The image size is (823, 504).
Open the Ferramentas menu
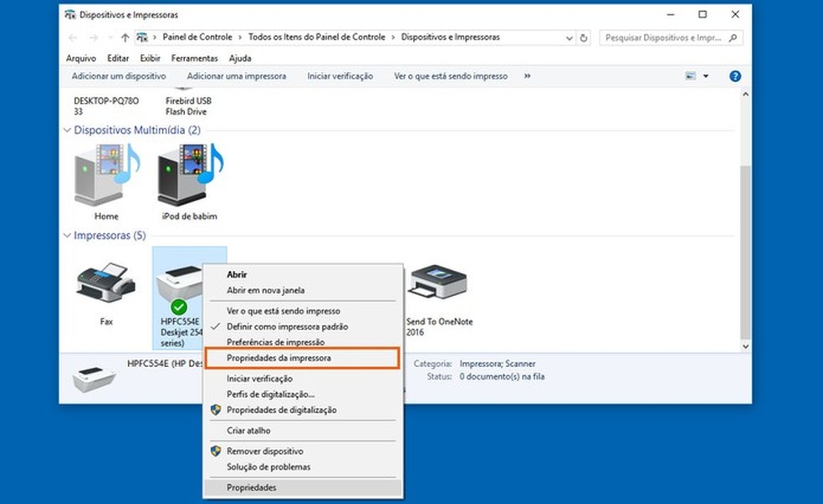[194, 59]
